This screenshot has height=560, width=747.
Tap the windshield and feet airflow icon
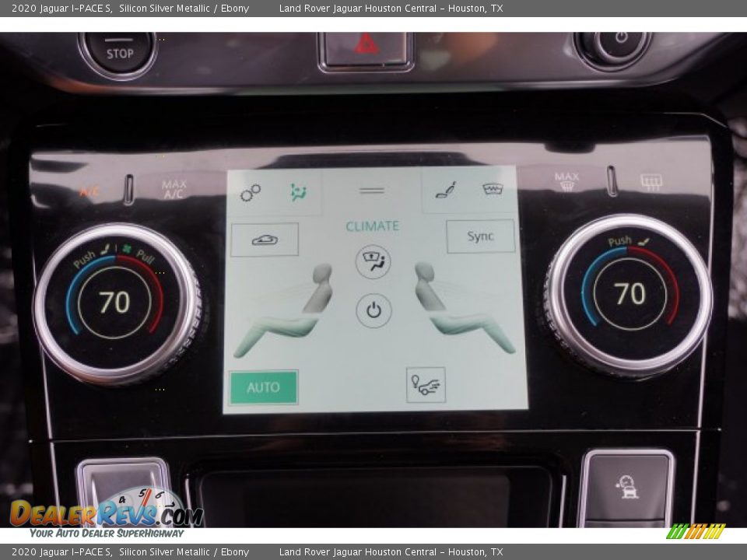click(x=373, y=261)
